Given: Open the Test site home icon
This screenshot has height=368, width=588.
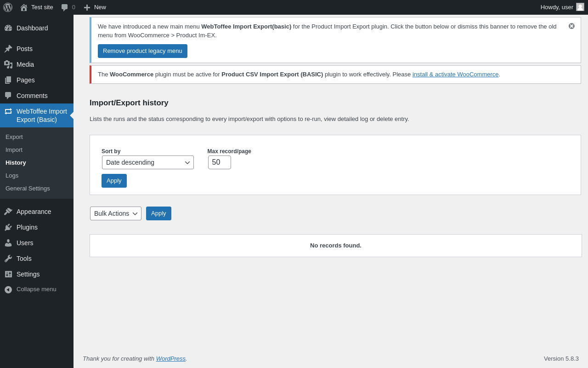Looking at the screenshot, I should 24,7.
